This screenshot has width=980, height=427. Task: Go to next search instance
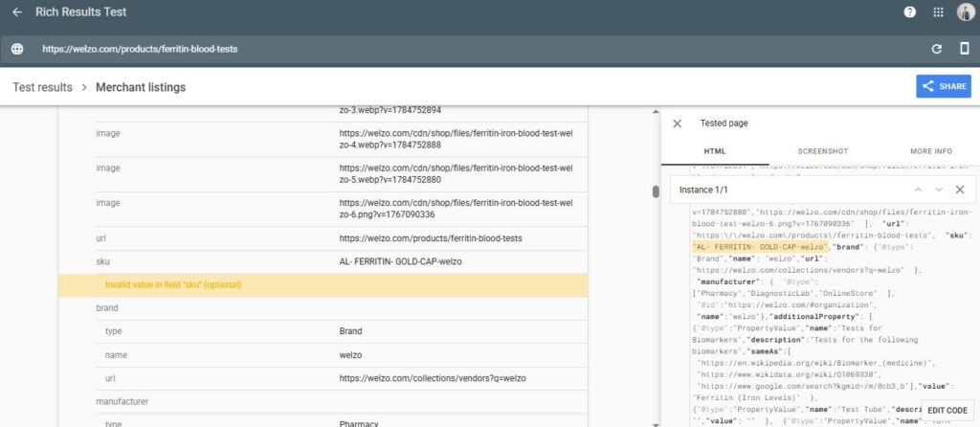pos(939,190)
